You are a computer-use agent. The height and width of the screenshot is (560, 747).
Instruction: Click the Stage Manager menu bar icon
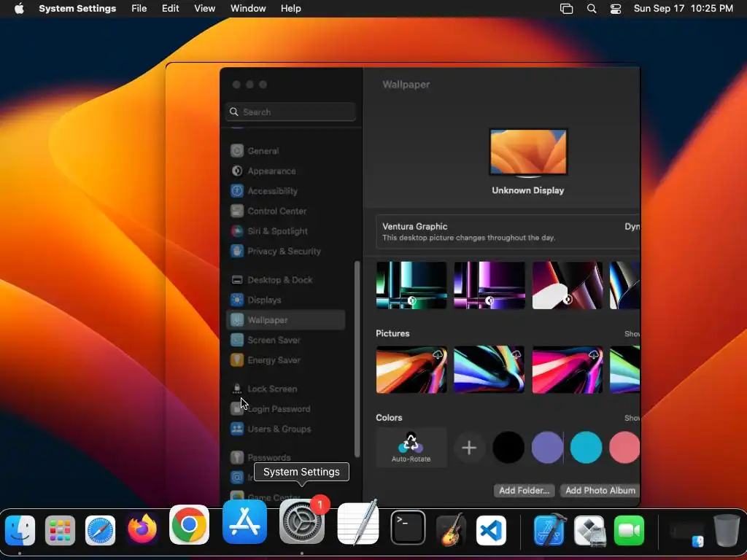(566, 9)
